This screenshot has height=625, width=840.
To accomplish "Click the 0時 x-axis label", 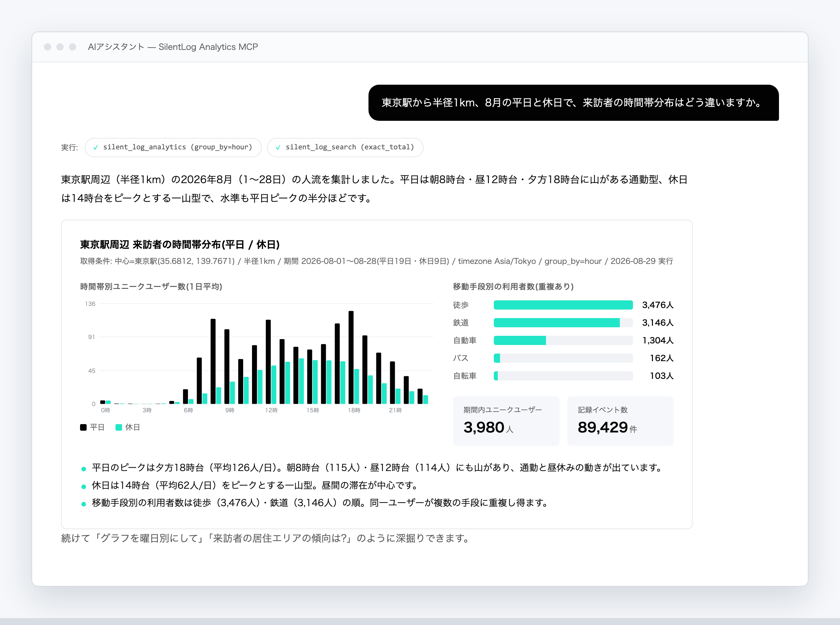I will tap(106, 410).
